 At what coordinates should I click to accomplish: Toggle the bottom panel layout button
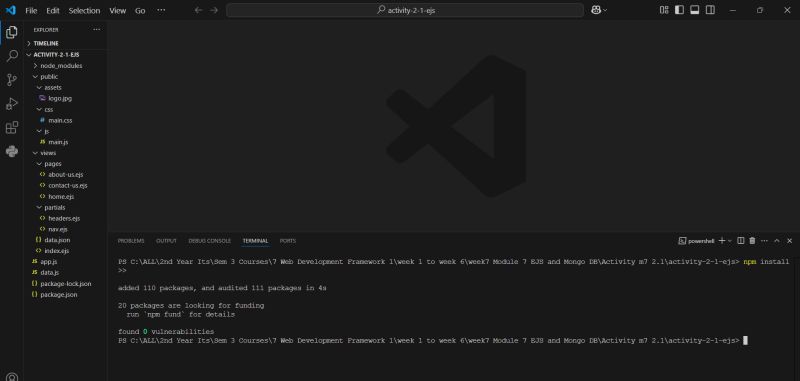tap(694, 10)
